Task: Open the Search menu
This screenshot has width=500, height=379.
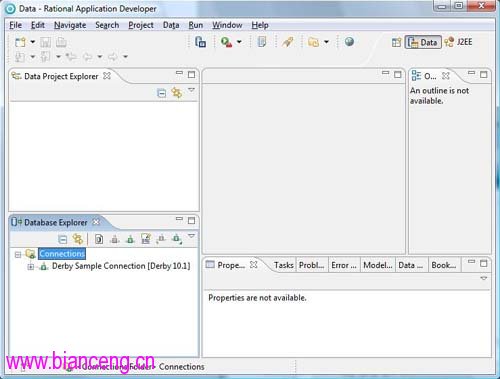Action: 107,25
